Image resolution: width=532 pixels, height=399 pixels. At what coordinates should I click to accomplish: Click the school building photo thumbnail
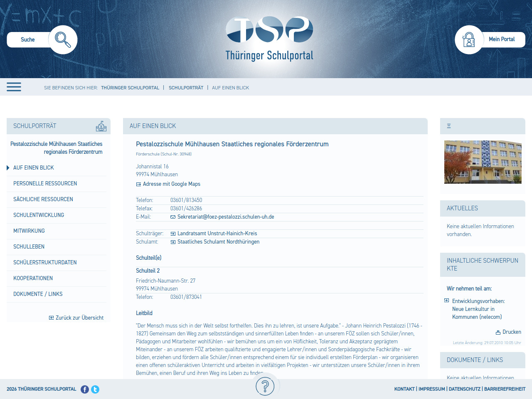483,162
